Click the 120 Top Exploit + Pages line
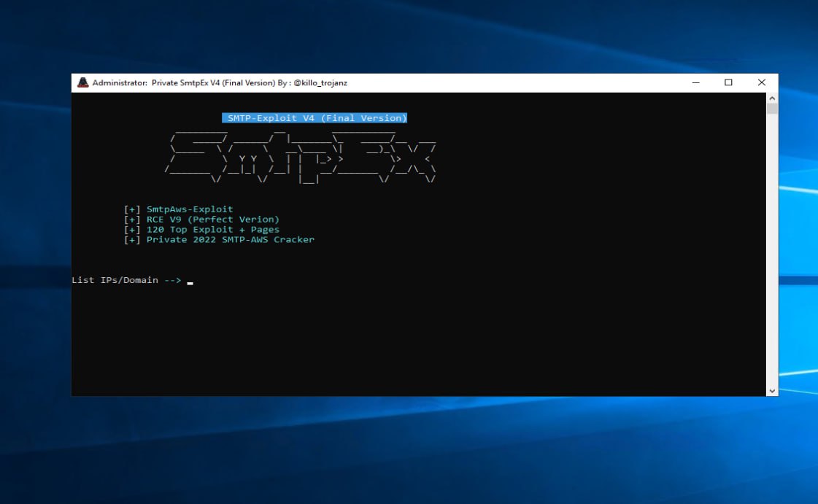818x504 pixels. coord(212,230)
